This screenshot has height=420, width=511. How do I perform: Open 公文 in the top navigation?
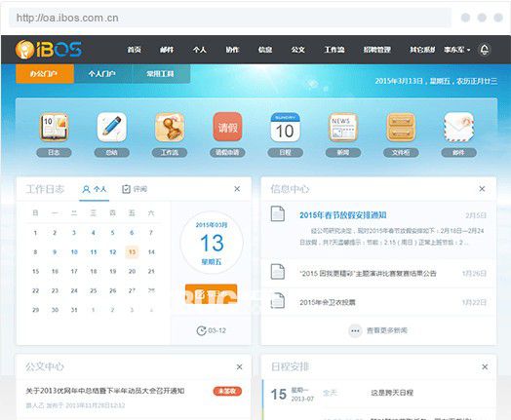[x=297, y=50]
